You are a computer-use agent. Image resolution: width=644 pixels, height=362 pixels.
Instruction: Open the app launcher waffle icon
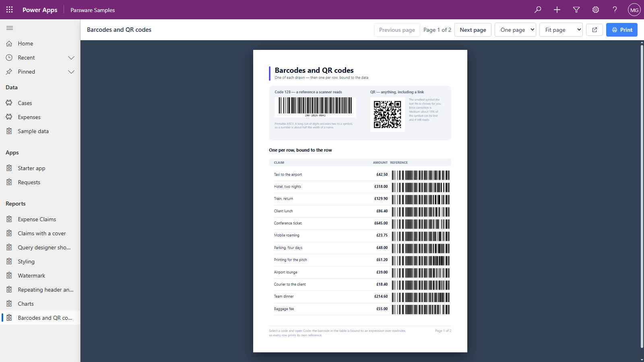(x=10, y=10)
